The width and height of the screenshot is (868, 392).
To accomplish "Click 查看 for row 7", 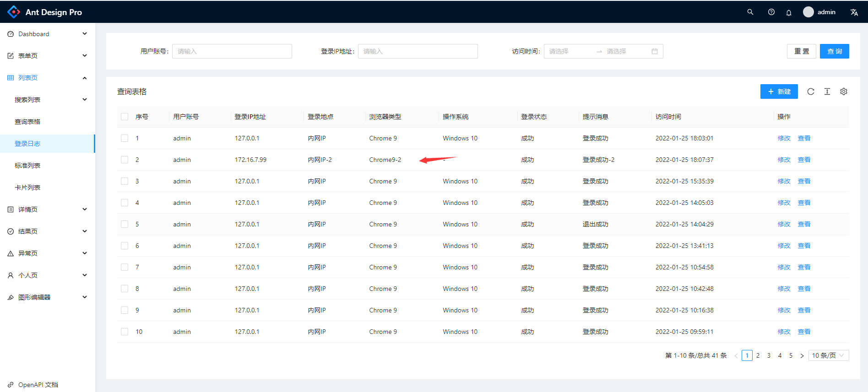I will (804, 267).
